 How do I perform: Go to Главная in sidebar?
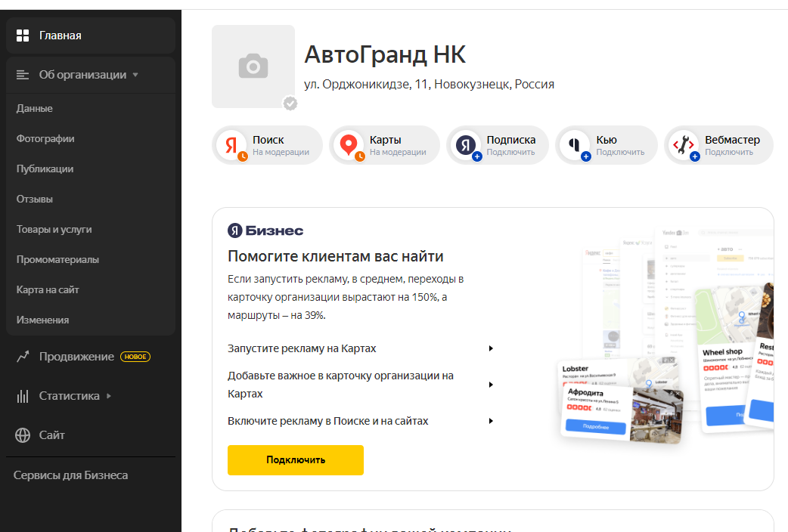[91, 36]
